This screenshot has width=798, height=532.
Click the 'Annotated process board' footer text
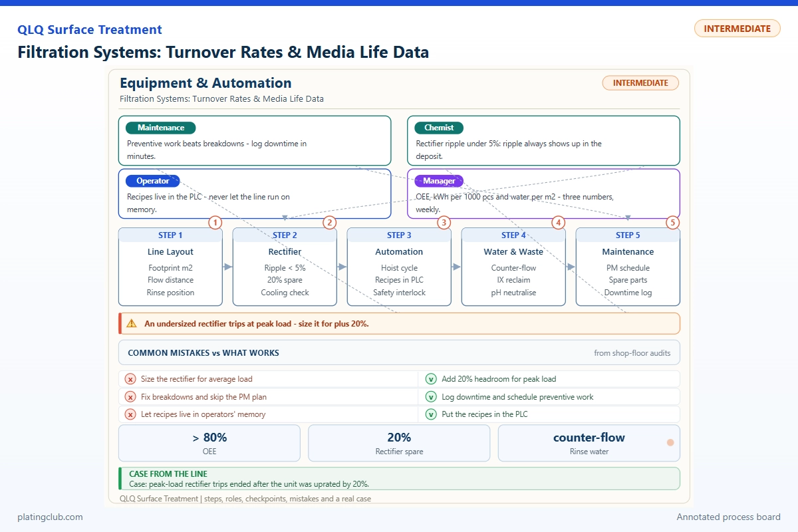(x=728, y=517)
